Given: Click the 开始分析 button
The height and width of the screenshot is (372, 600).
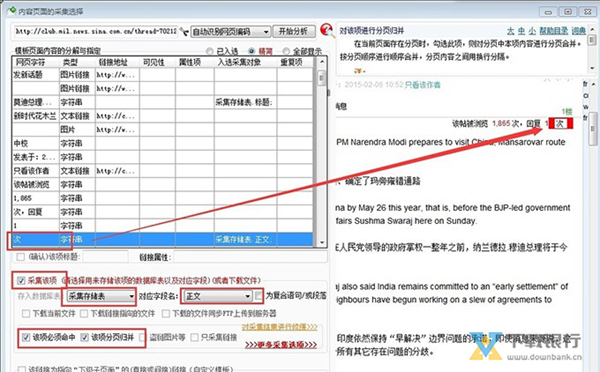Looking at the screenshot, I should point(293,31).
